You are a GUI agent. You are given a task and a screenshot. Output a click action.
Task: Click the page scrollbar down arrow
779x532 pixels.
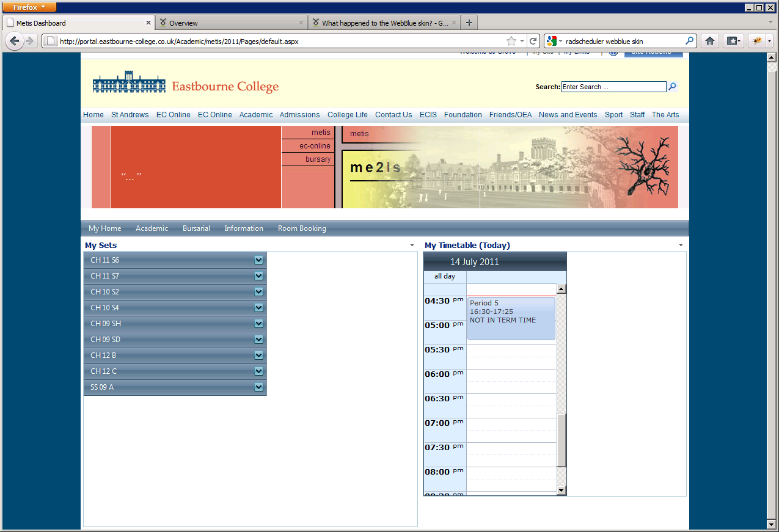(771, 525)
